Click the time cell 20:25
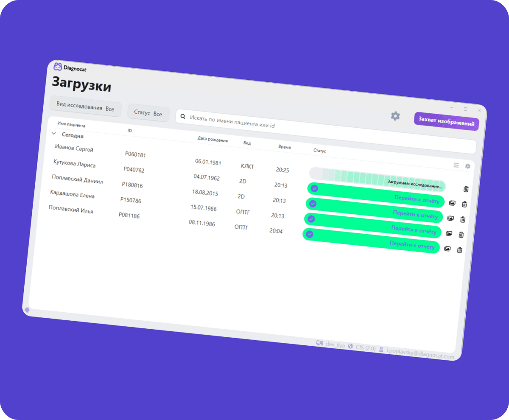This screenshot has height=420, width=509. click(282, 170)
